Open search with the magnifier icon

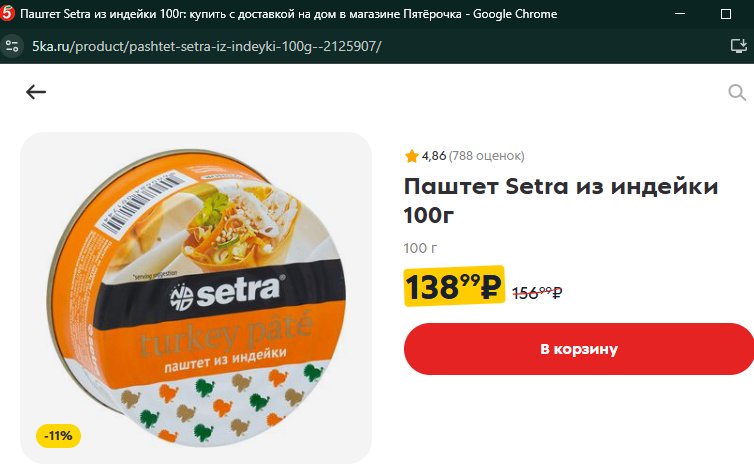737,92
